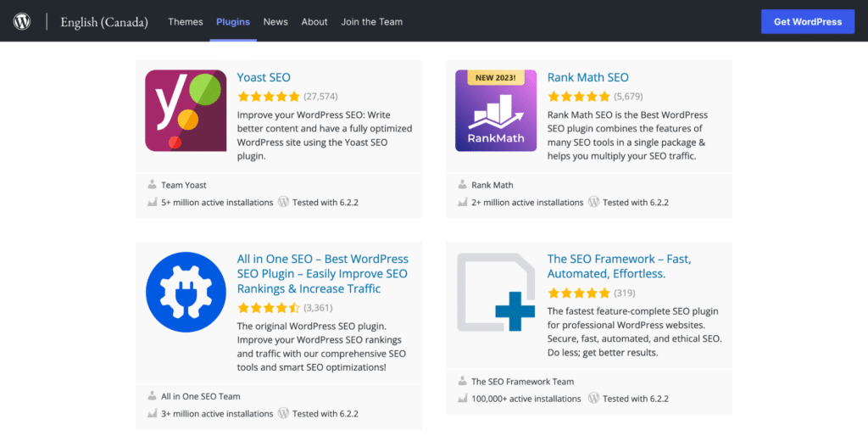Open the Themes menu item
The height and width of the screenshot is (447, 868).
[x=186, y=21]
